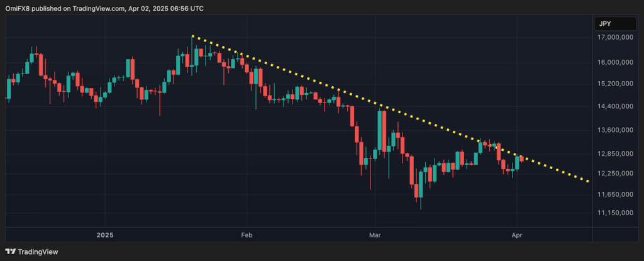
Task: Click the 2025 time axis marker
Action: click(x=105, y=235)
